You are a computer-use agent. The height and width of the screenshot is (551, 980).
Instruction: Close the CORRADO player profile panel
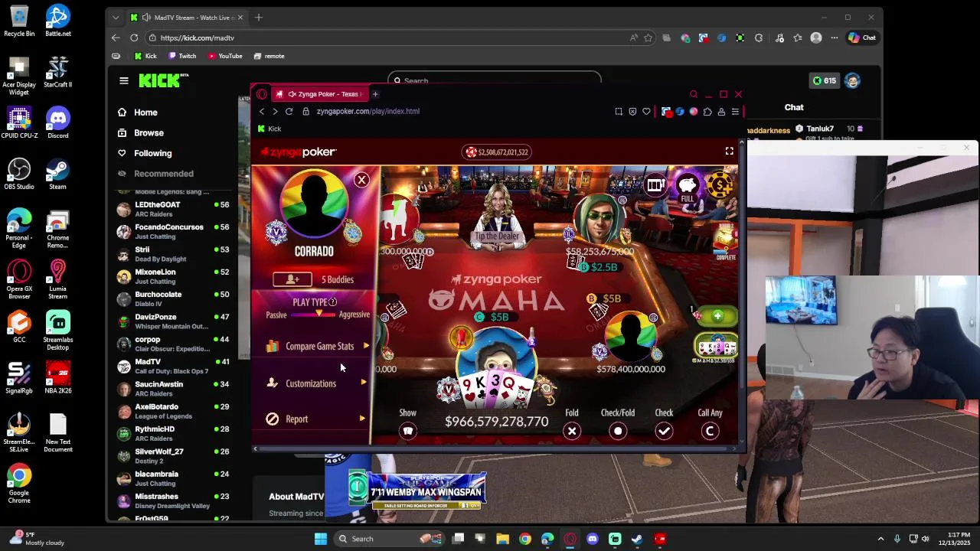pos(361,180)
